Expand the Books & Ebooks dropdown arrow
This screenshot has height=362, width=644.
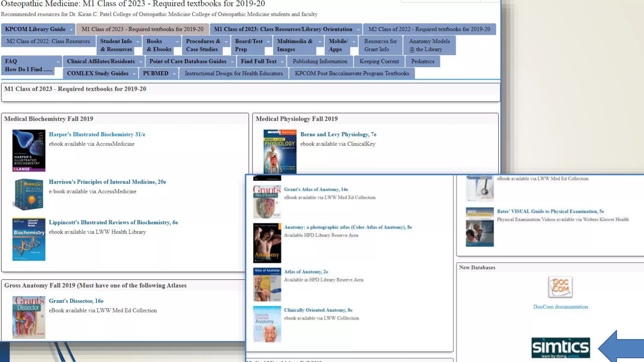click(177, 42)
